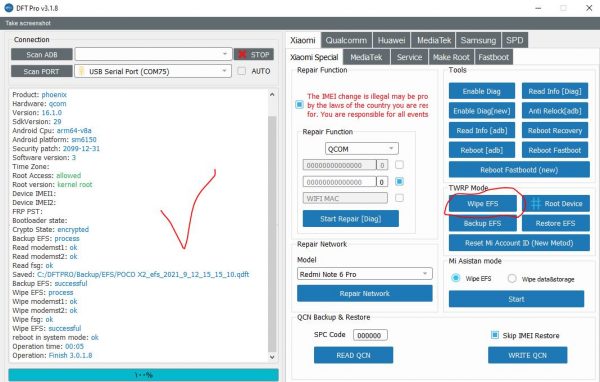
Task: Click the READ QCN button
Action: click(353, 355)
